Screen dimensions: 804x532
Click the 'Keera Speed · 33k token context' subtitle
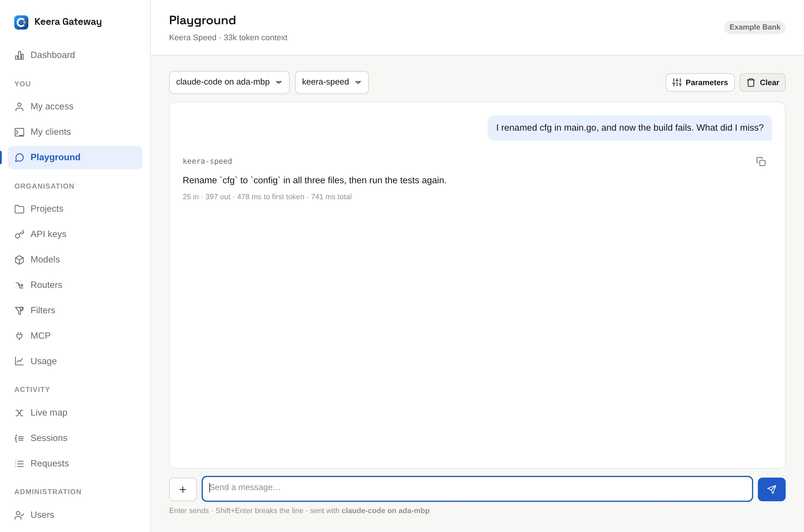click(x=228, y=38)
